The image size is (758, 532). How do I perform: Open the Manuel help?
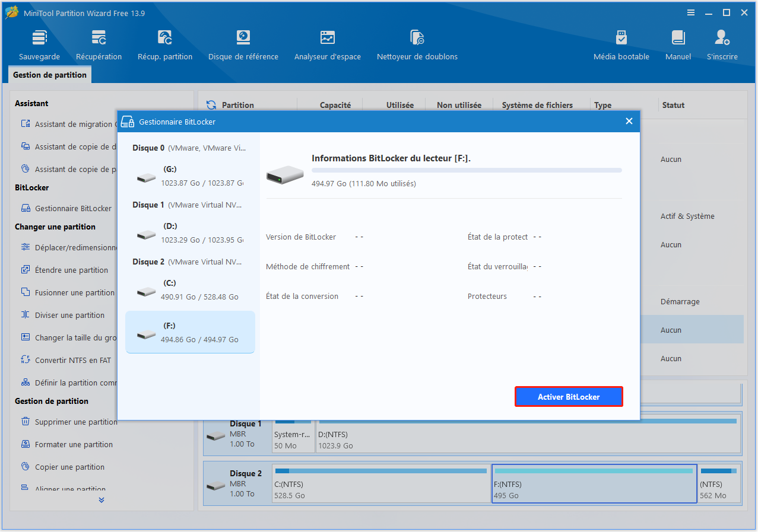coord(678,45)
